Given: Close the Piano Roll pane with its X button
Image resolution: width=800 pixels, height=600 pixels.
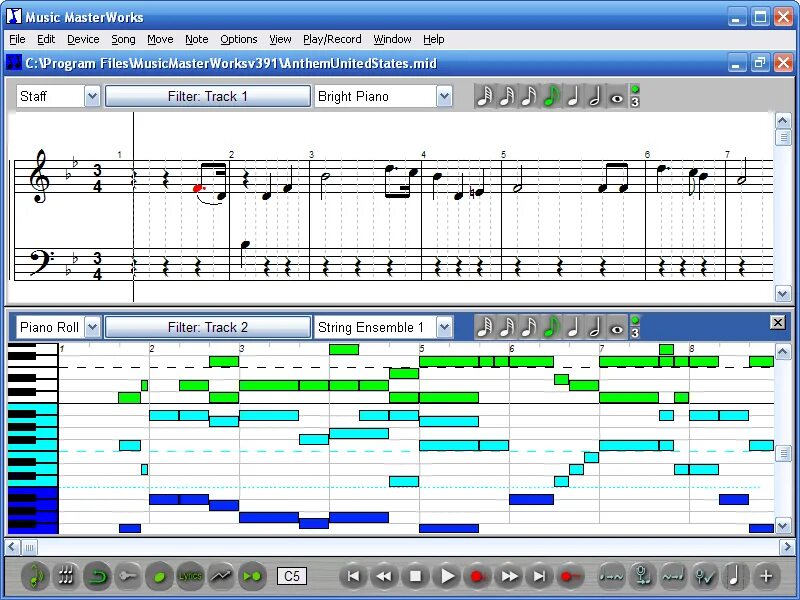Looking at the screenshot, I should click(x=778, y=322).
